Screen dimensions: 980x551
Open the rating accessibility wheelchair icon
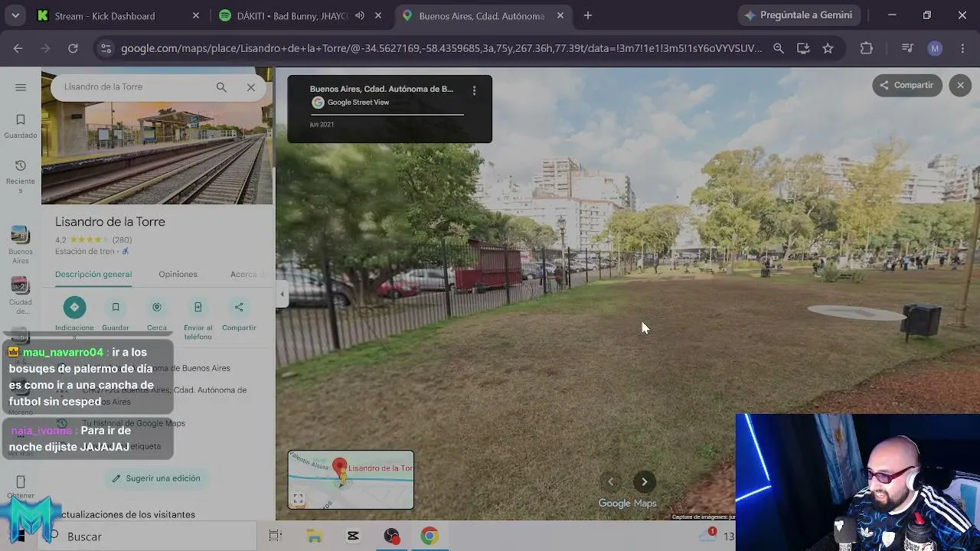pyautogui.click(x=126, y=252)
